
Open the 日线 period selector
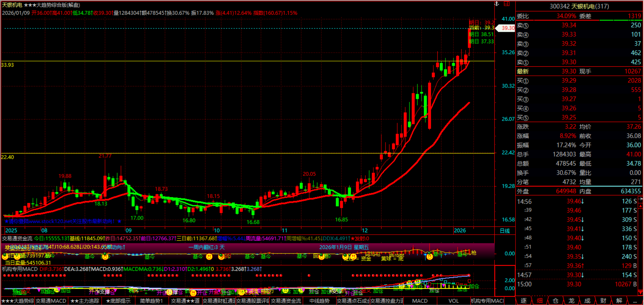505,231
